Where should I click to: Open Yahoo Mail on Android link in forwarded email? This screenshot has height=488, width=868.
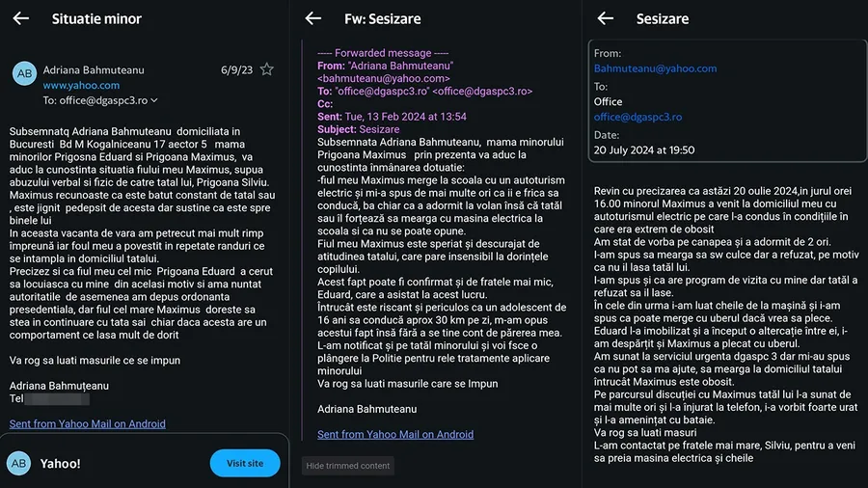[395, 434]
